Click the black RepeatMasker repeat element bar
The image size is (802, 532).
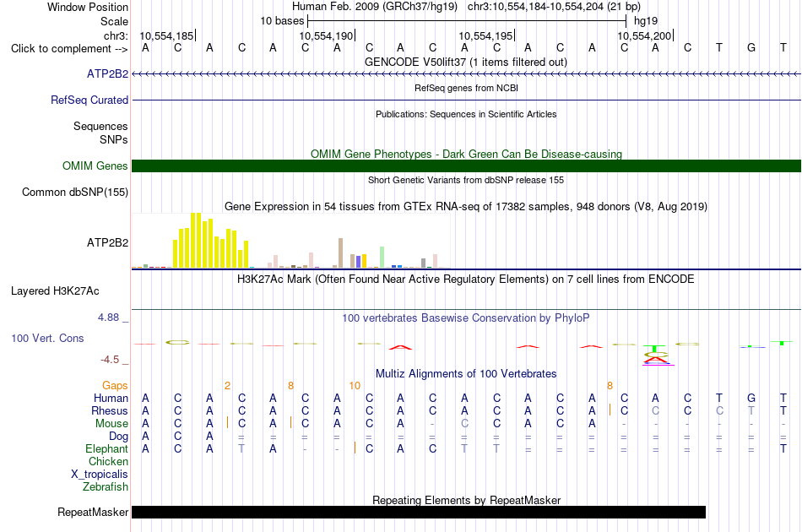point(419,512)
